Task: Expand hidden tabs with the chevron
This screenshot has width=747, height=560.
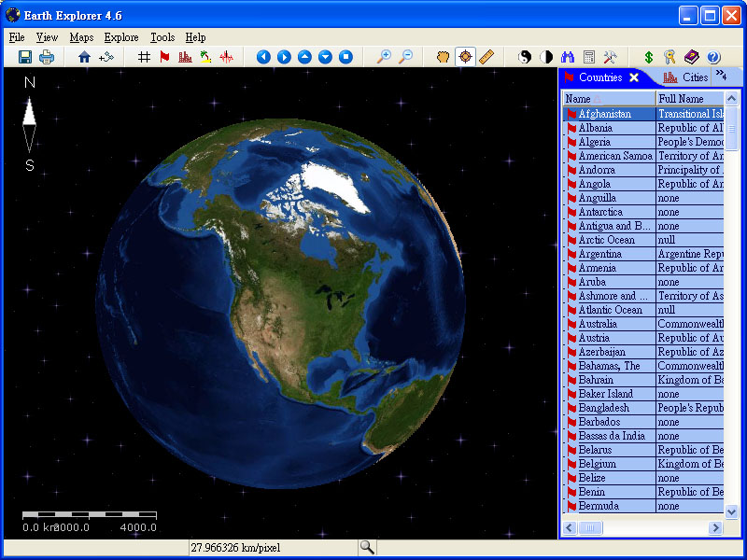Action: (721, 76)
